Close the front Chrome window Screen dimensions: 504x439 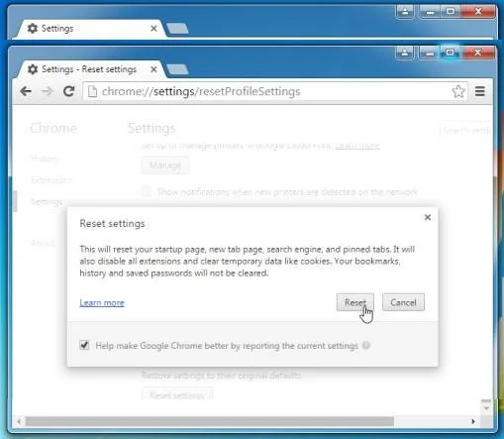click(477, 53)
